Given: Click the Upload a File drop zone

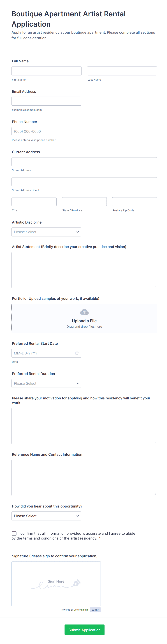Looking at the screenshot, I should click(x=84, y=318).
